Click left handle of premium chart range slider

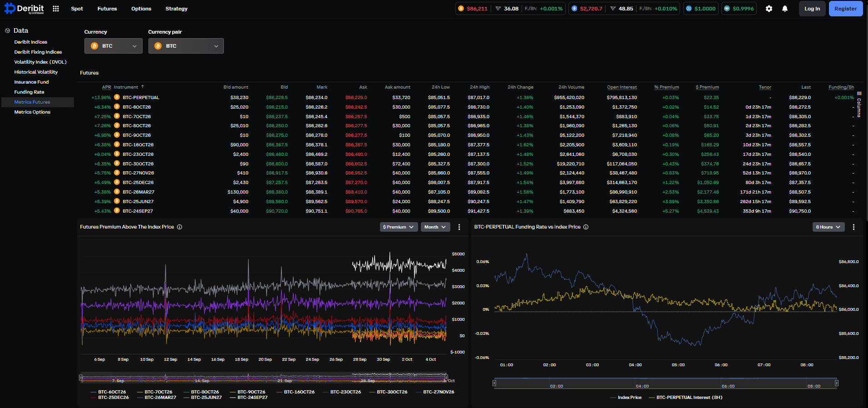coord(81,378)
